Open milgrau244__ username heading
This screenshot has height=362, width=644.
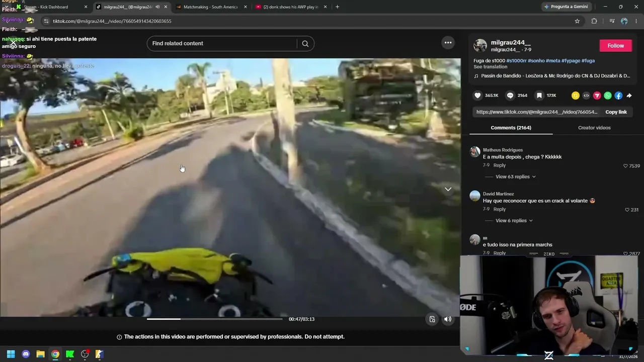tap(511, 43)
